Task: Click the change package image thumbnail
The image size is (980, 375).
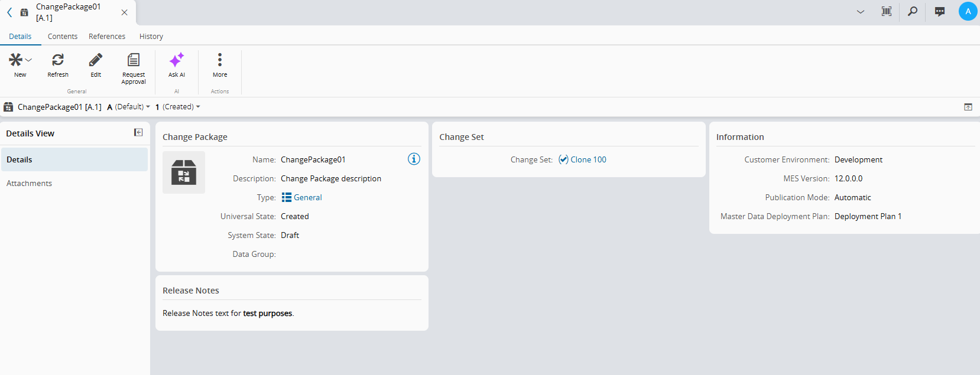Action: (184, 172)
